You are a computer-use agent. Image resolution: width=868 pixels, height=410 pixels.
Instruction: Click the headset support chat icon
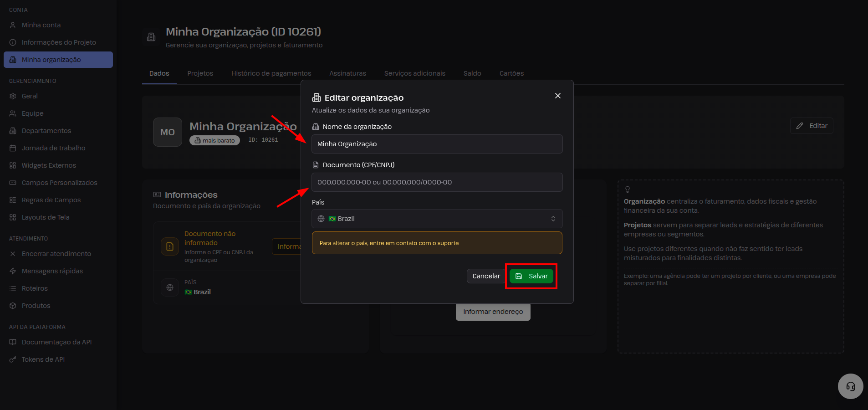tap(850, 386)
